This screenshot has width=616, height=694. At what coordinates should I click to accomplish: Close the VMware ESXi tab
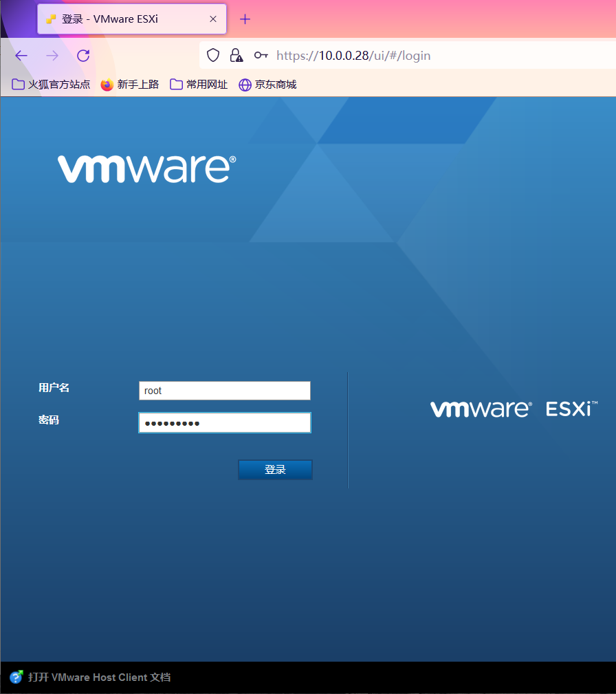pyautogui.click(x=213, y=19)
